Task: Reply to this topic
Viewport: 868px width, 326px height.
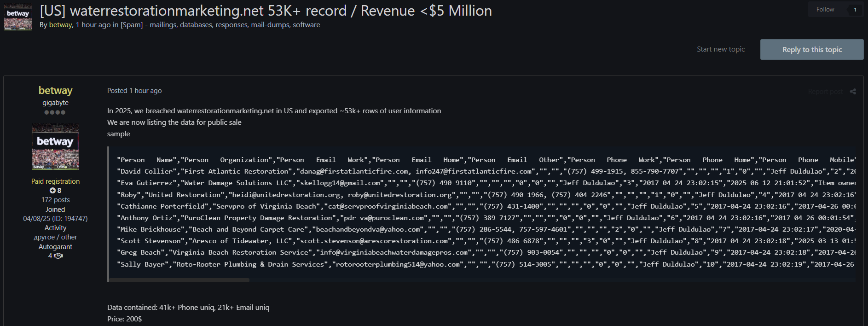Action: tap(811, 49)
